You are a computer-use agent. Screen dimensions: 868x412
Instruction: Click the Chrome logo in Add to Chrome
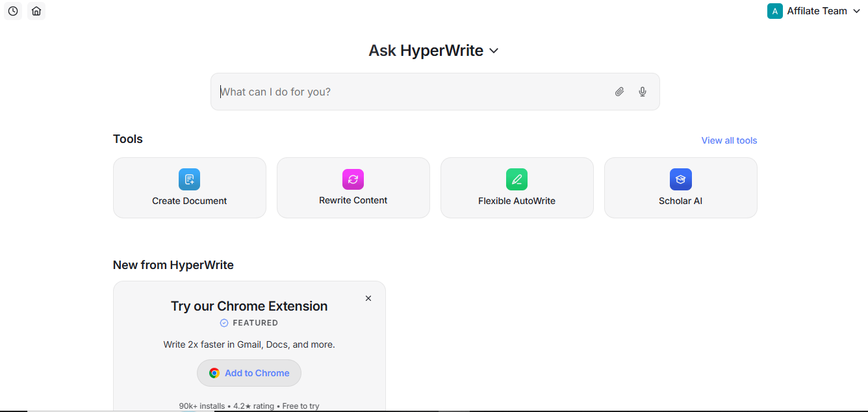(x=214, y=373)
